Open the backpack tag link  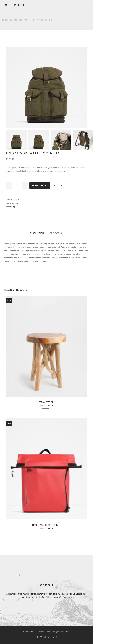coord(14,207)
